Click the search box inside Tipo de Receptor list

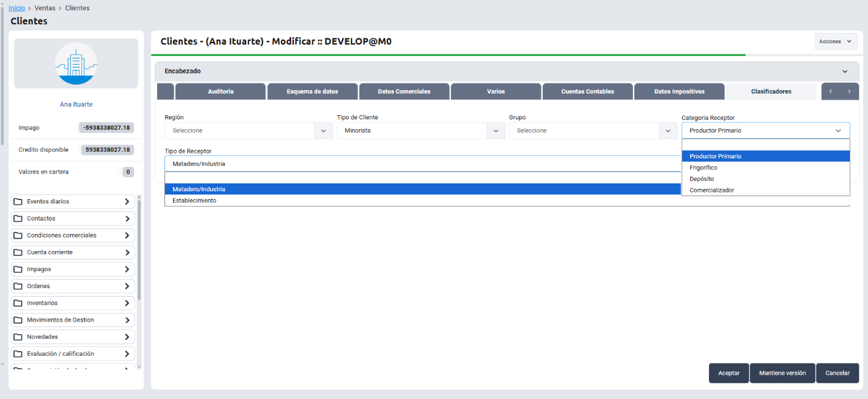423,177
